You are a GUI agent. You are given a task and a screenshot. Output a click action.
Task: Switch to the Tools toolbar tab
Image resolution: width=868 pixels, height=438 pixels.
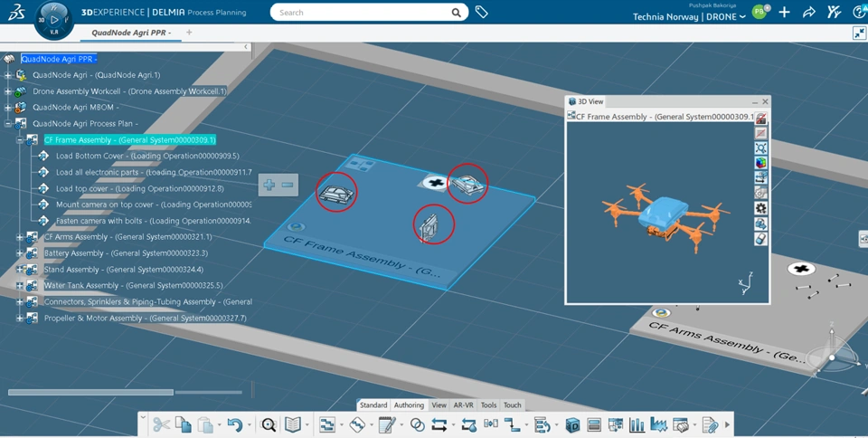[488, 405]
